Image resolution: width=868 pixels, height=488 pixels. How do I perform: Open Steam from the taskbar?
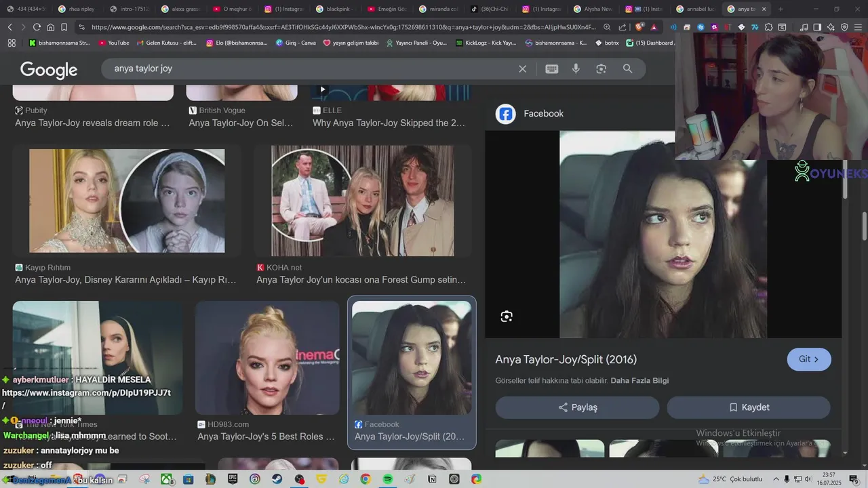coord(277,479)
